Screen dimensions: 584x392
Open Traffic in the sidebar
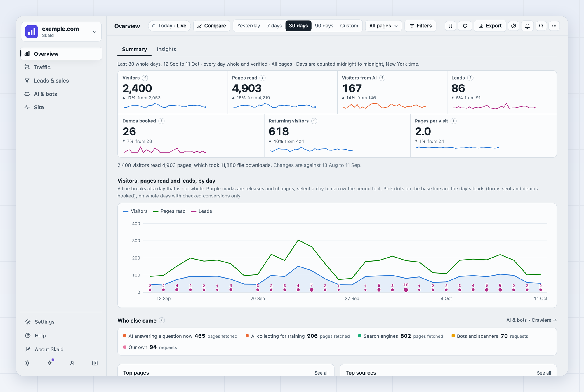coord(61,67)
